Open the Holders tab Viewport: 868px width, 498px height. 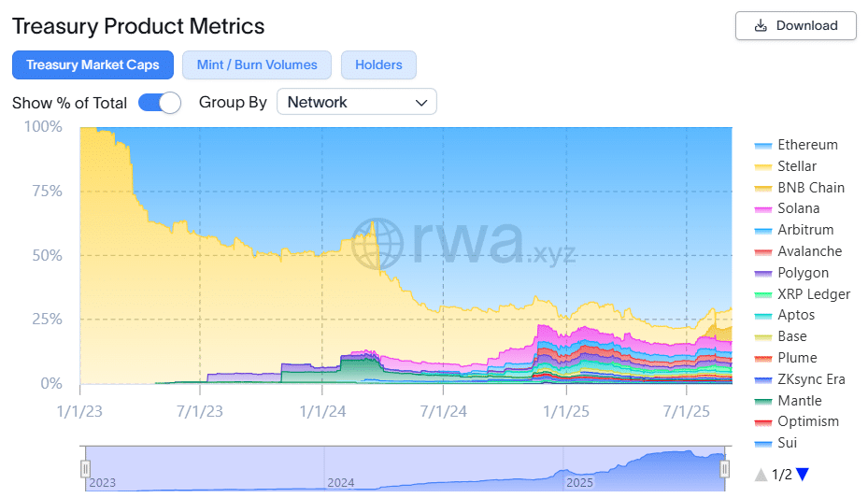click(378, 65)
